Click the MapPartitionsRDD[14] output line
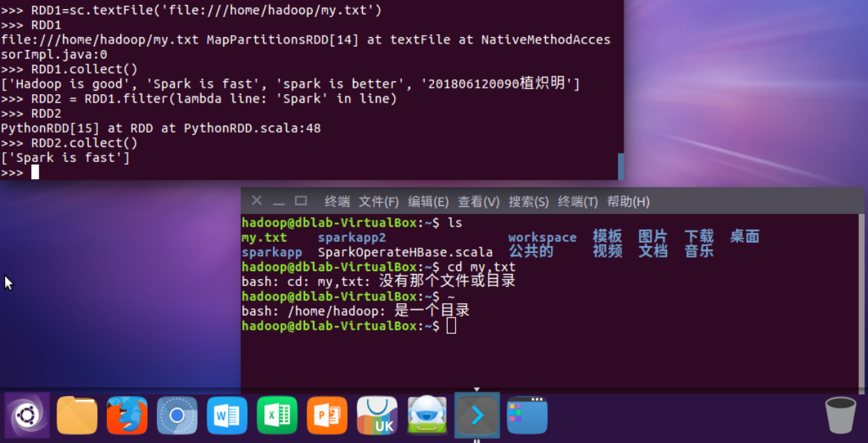The width and height of the screenshot is (868, 443). click(x=306, y=47)
